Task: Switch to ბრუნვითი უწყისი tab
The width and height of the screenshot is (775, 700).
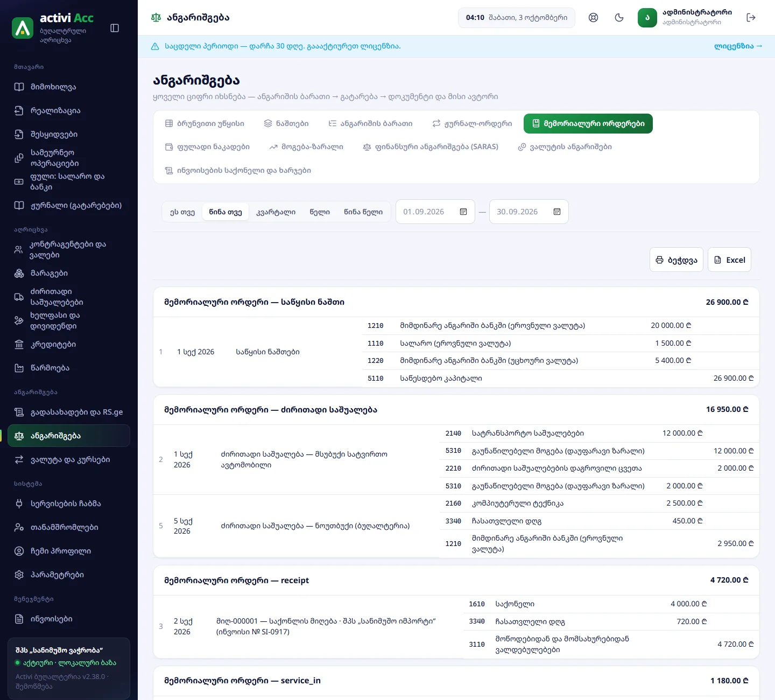Action: tap(205, 123)
